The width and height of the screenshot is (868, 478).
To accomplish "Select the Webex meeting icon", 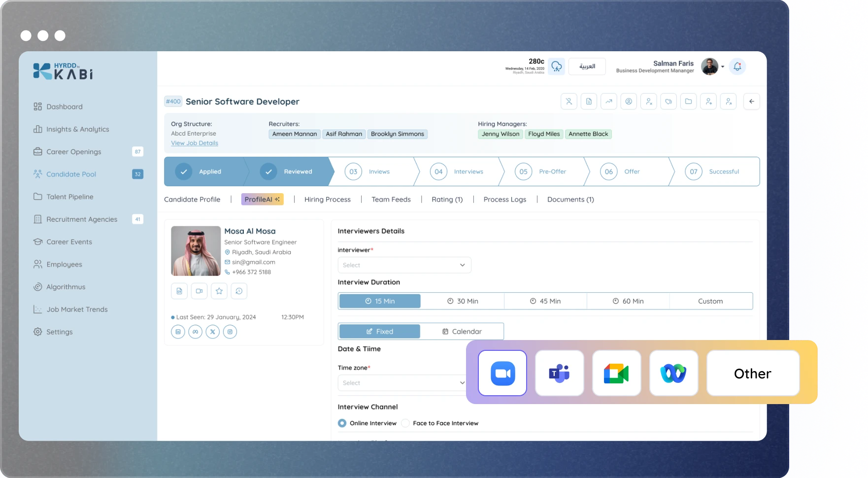I will 673,373.
